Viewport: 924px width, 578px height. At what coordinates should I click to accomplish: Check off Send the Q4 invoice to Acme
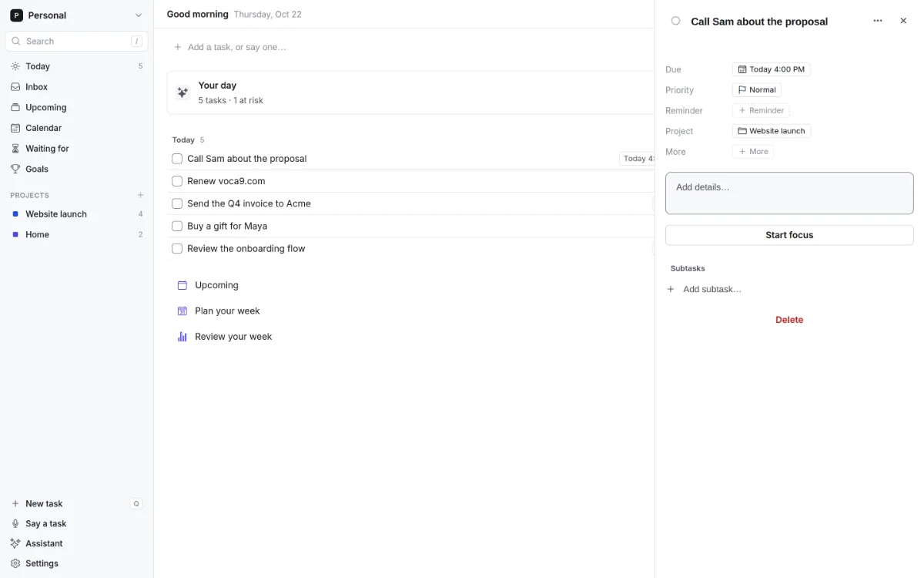click(x=177, y=203)
